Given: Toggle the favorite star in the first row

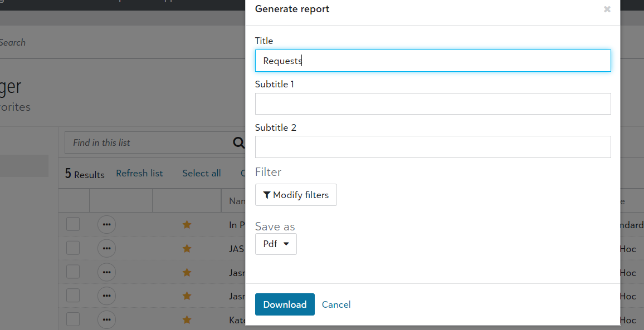Looking at the screenshot, I should (187, 225).
